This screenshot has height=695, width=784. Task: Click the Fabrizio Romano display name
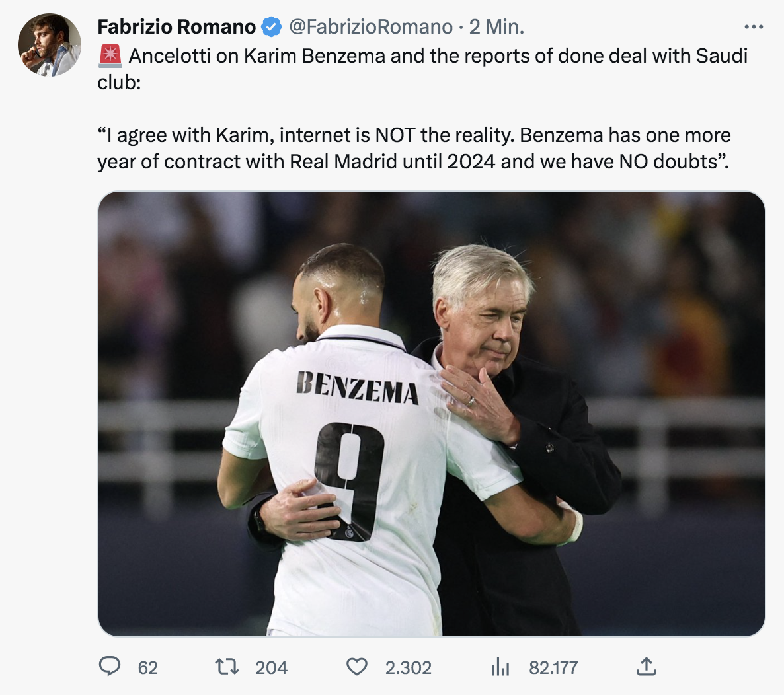tap(176, 27)
